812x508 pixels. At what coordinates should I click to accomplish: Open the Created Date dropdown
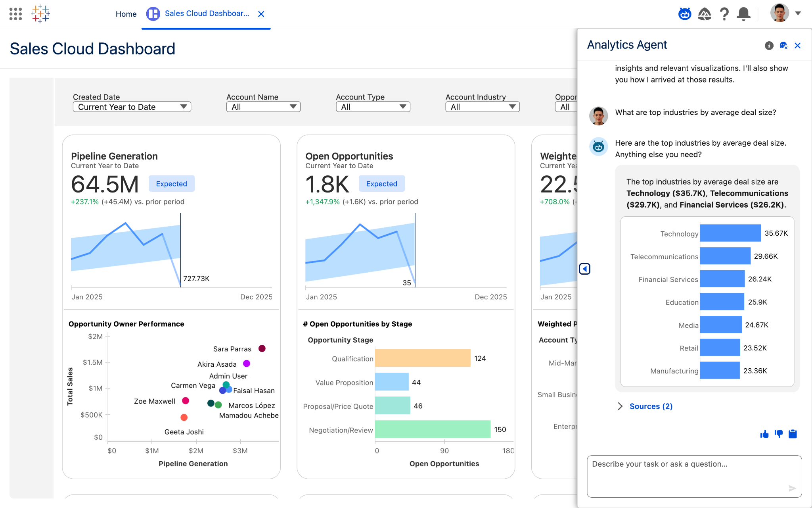[132, 107]
